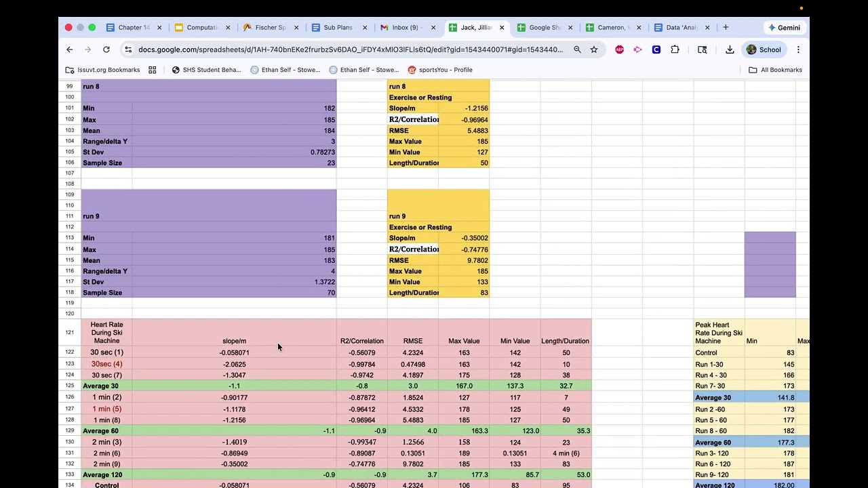Select the red 30sec (4) label
868x488 pixels.
coord(106,364)
